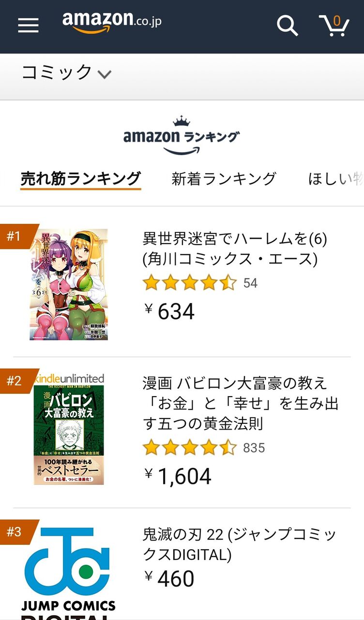Image resolution: width=364 pixels, height=620 pixels.
Task: Open the hamburger navigation menu
Action: click(x=28, y=25)
